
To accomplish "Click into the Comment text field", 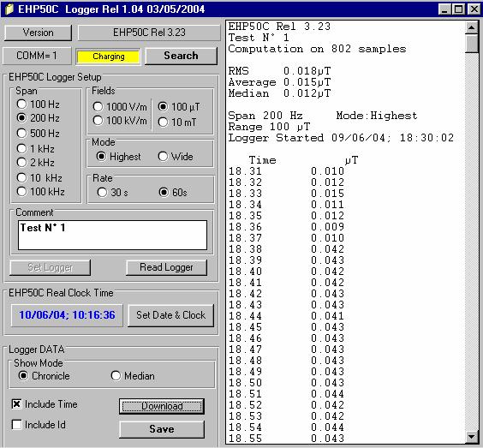I will (112, 235).
